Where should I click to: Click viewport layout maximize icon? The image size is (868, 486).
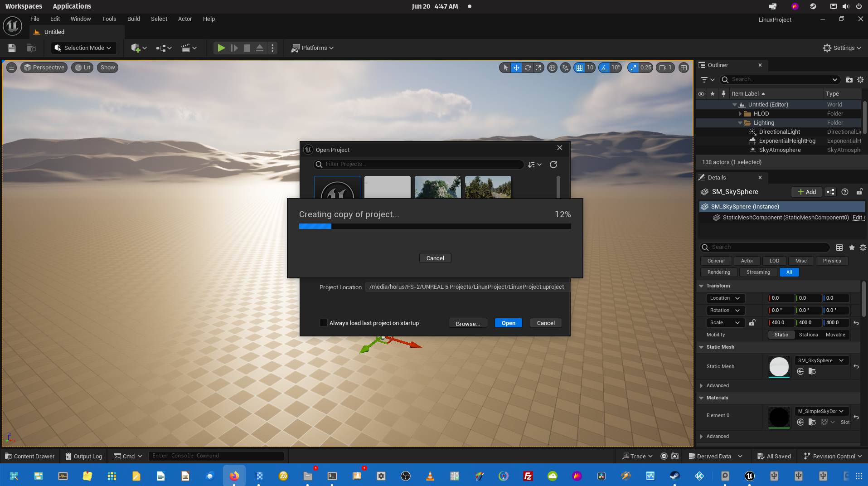point(684,68)
